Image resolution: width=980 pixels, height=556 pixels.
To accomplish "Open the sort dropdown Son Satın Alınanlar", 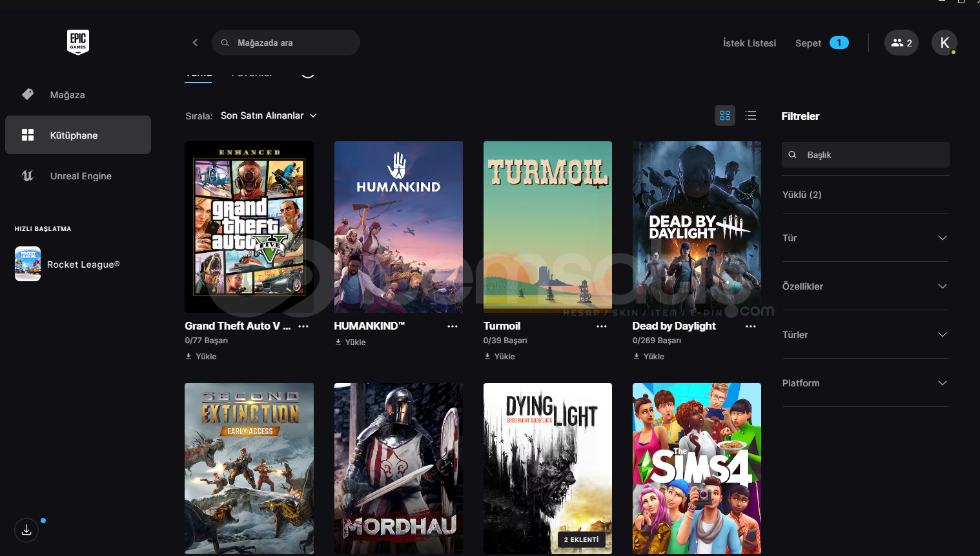I will coord(269,115).
